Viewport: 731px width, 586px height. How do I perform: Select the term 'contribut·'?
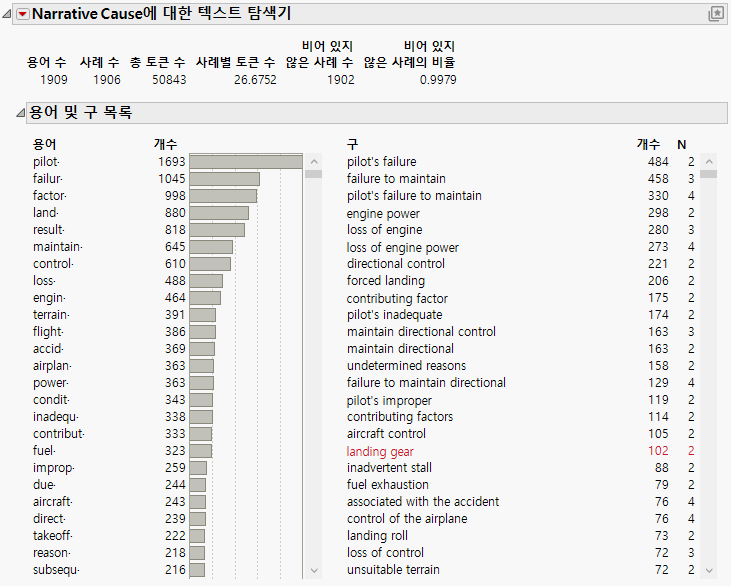coord(59,434)
